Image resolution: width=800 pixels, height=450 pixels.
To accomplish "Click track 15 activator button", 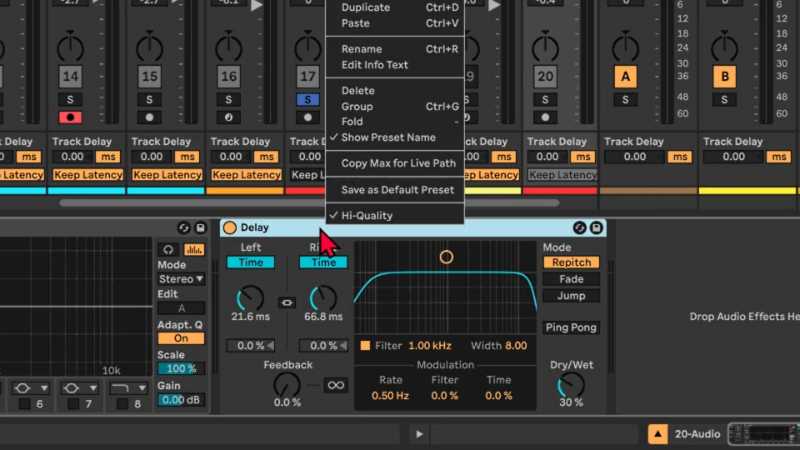I will (149, 77).
